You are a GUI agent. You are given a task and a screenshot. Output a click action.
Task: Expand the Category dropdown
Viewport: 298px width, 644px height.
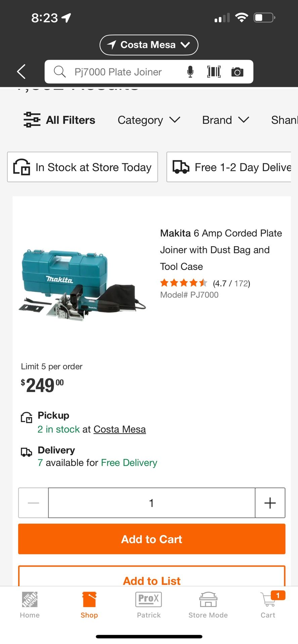149,120
